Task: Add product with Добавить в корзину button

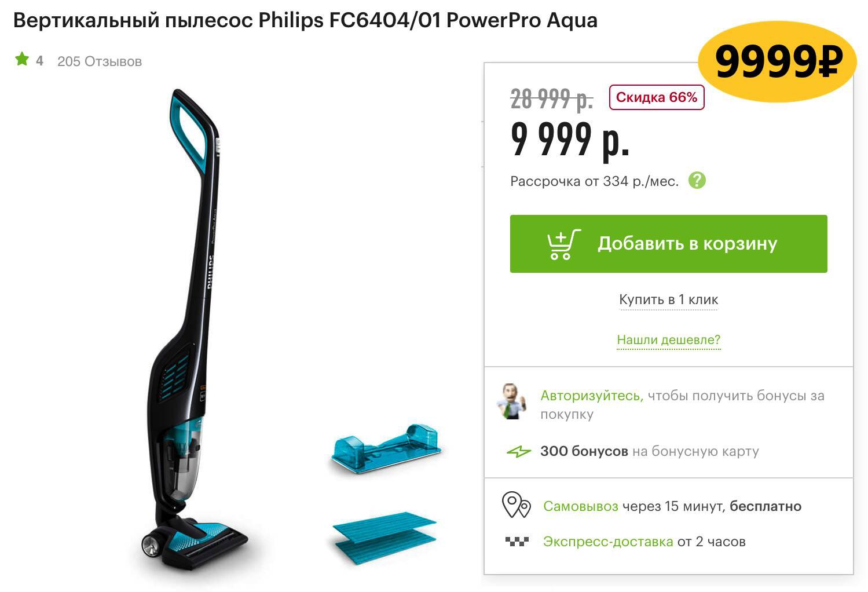Action: [x=668, y=244]
